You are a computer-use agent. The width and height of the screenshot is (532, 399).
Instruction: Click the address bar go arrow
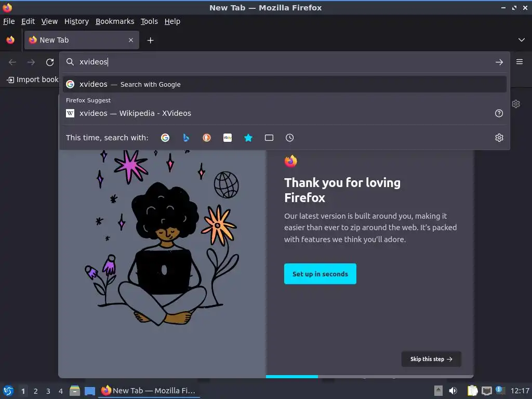coord(499,62)
